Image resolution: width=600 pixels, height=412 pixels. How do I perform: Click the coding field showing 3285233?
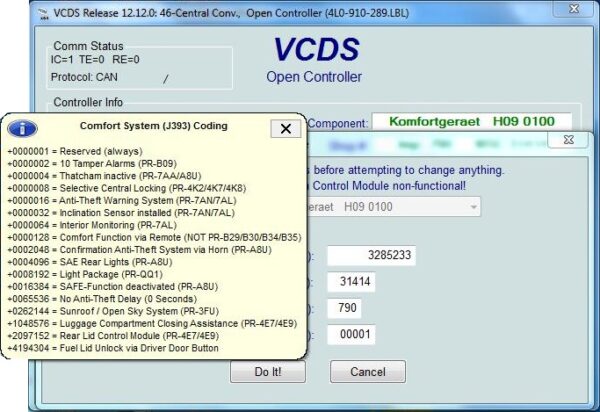click(x=371, y=255)
